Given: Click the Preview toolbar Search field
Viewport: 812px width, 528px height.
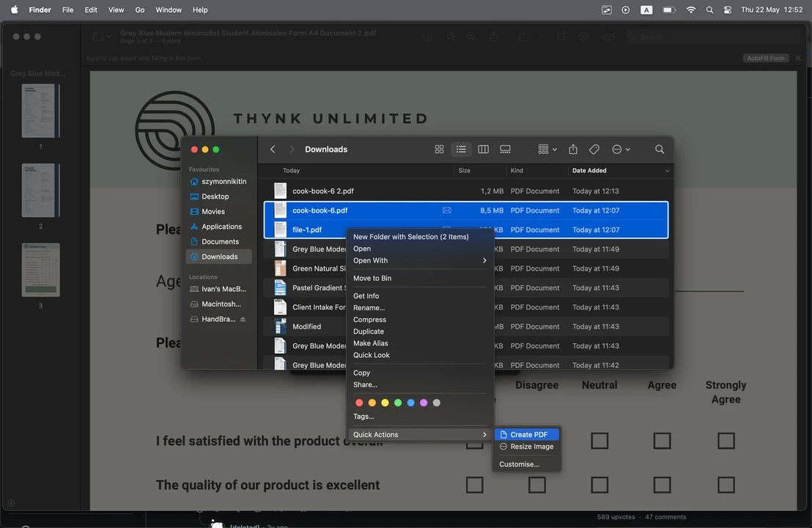Looking at the screenshot, I should tap(714, 37).
